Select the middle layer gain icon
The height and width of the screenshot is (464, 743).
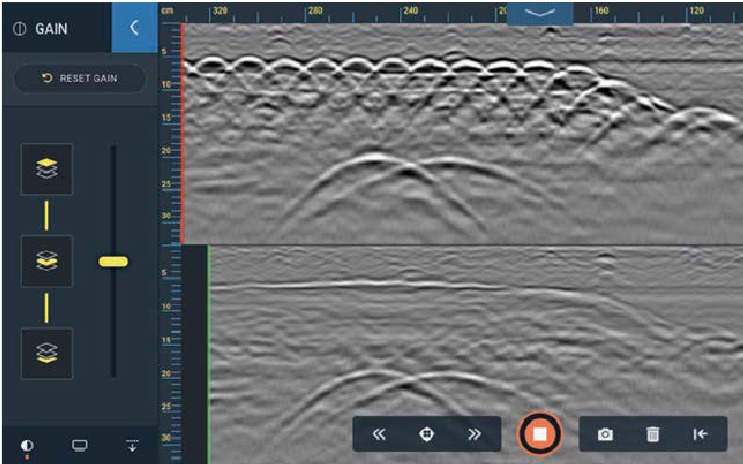click(47, 261)
